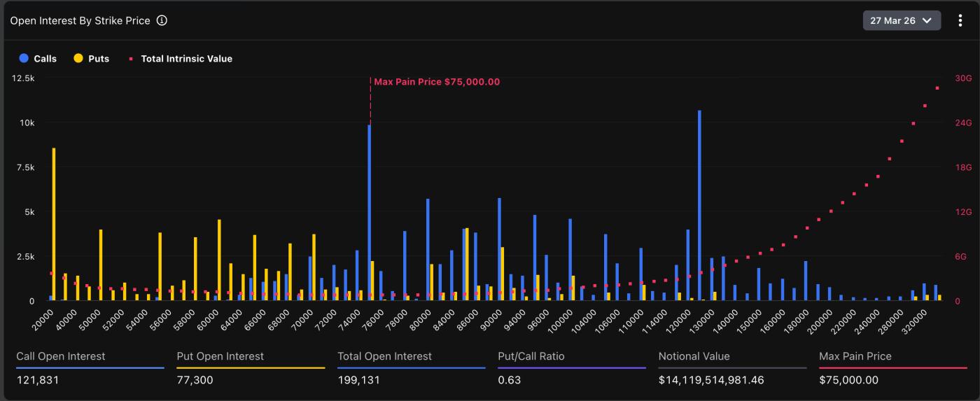Image resolution: width=980 pixels, height=401 pixels.
Task: Select the Call Open Interest stat
Action: click(61, 356)
